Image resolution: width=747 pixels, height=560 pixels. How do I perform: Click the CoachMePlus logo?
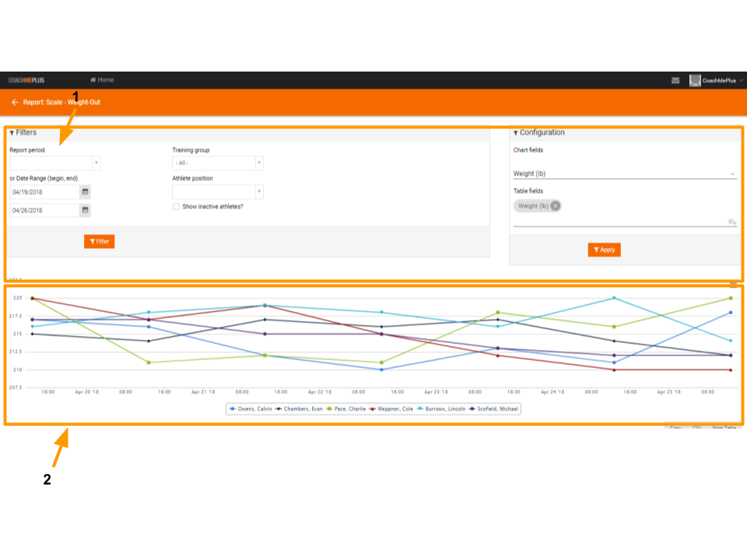point(26,80)
